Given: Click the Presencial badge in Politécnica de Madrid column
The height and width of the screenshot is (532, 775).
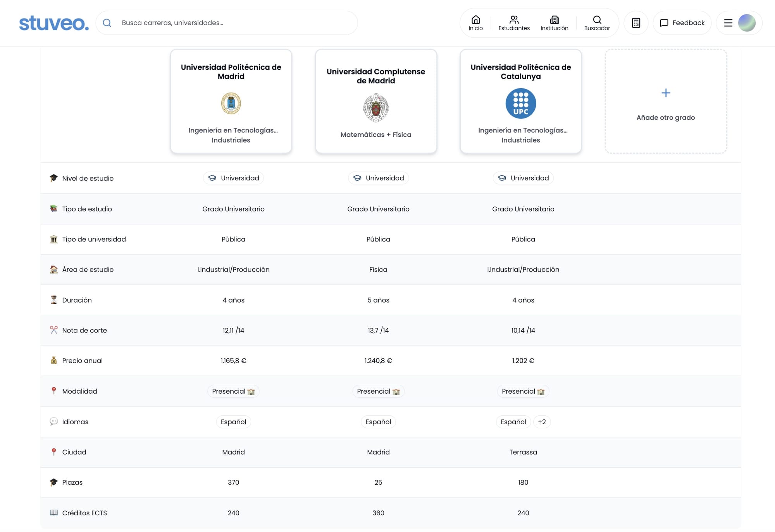Looking at the screenshot, I should click(233, 391).
